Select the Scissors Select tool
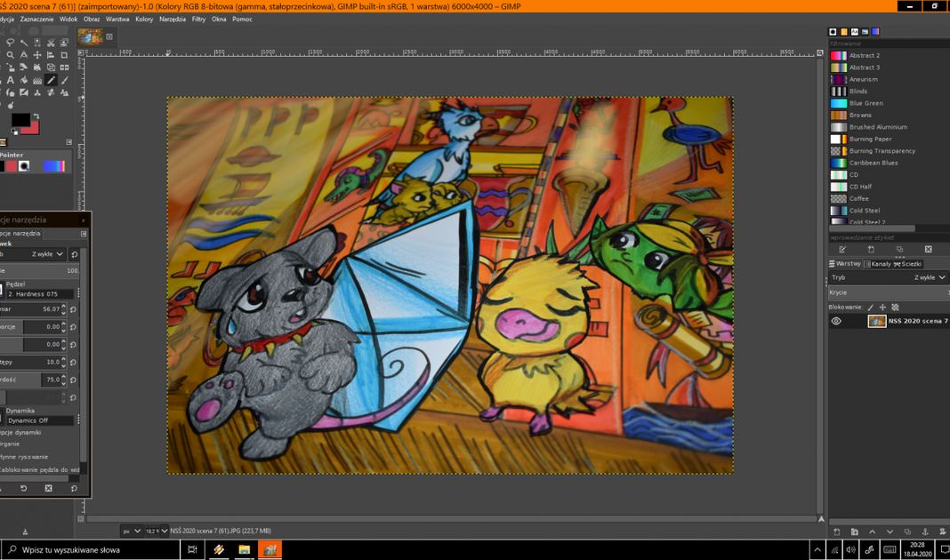Image resolution: width=950 pixels, height=560 pixels. click(x=51, y=43)
